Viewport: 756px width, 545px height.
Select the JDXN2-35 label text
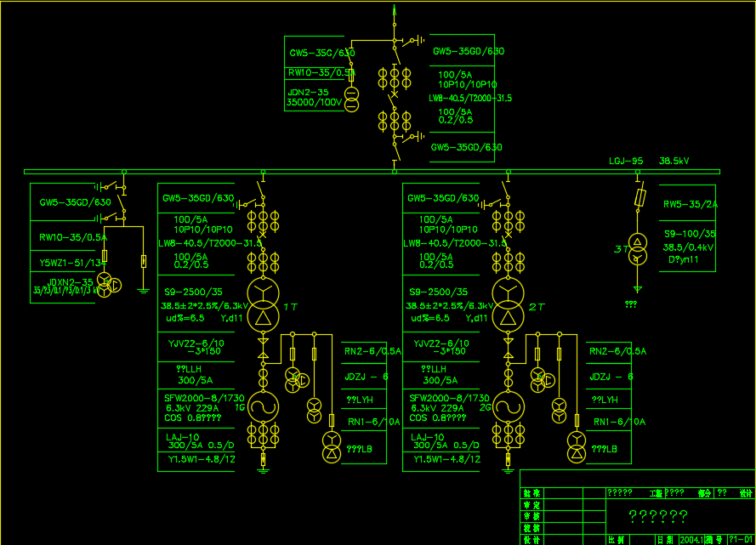tap(71, 282)
